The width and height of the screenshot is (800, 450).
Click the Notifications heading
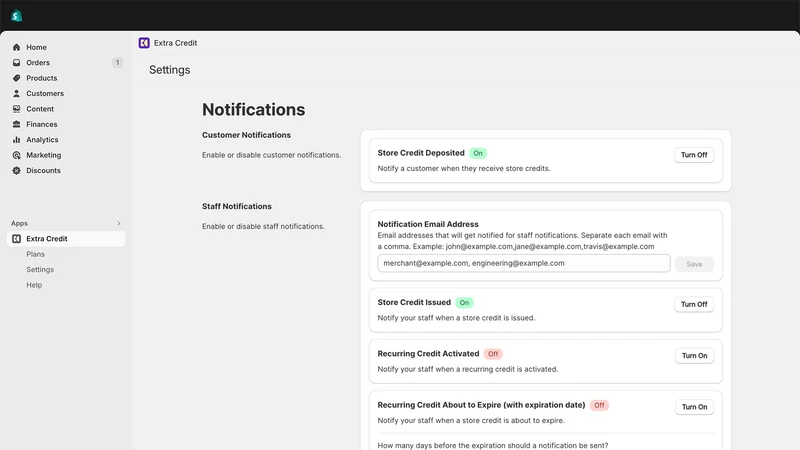(x=254, y=110)
